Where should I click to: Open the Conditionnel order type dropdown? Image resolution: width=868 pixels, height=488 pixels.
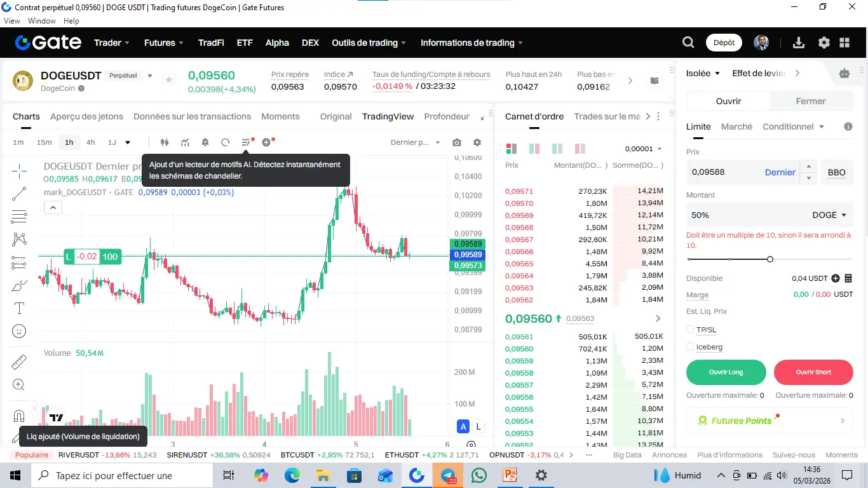click(x=794, y=126)
